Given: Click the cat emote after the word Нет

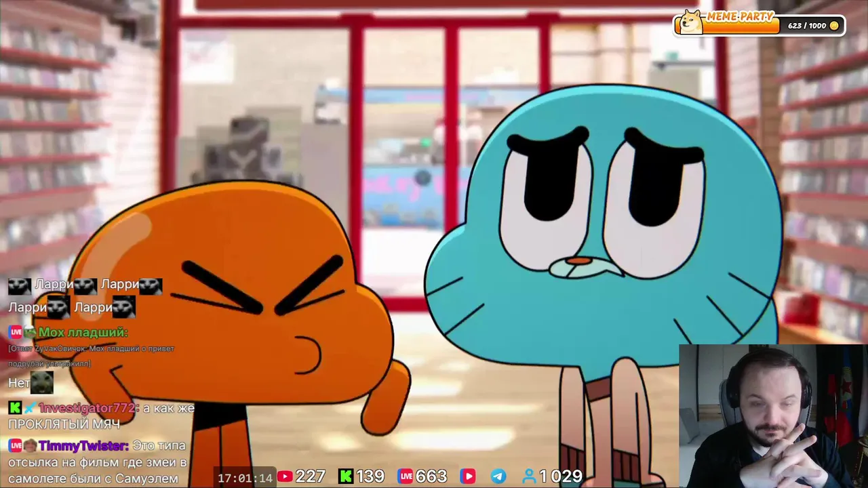Looking at the screenshot, I should click(x=41, y=382).
